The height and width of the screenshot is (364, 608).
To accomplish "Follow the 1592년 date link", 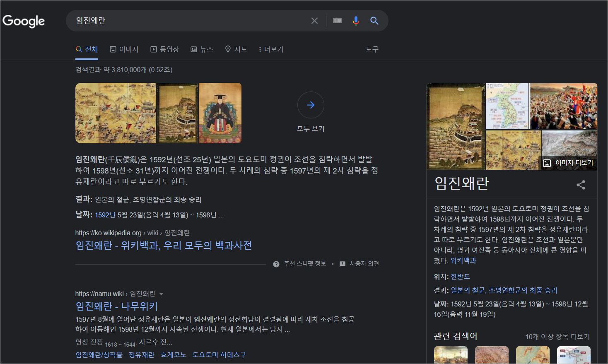I will (x=105, y=215).
